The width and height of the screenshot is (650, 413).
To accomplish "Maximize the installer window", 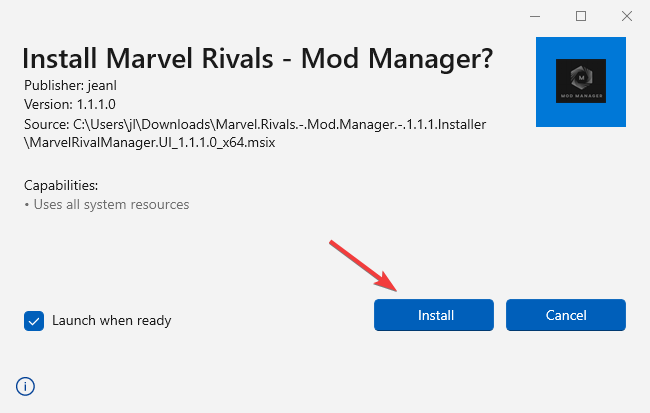I will [x=581, y=17].
